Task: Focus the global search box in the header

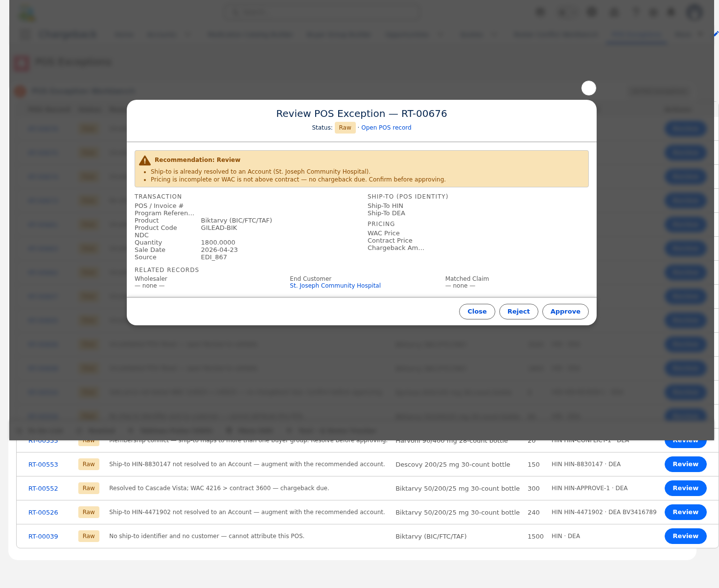Action: coord(322,12)
